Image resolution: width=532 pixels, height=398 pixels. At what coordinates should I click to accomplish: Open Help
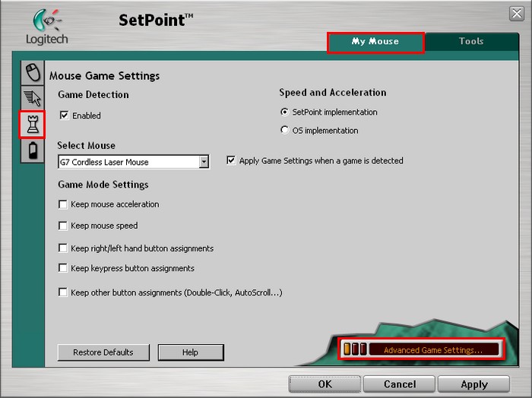coord(191,352)
